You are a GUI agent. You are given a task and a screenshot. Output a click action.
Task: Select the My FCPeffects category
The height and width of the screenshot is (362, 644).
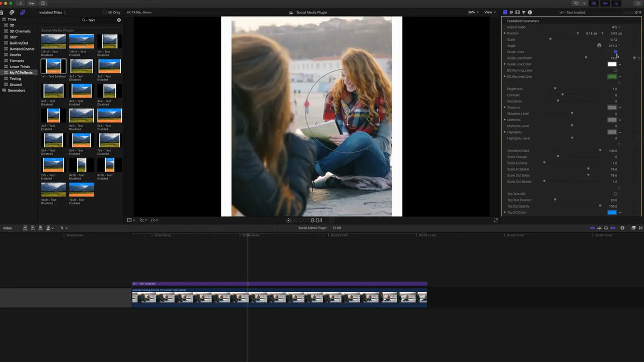point(21,72)
